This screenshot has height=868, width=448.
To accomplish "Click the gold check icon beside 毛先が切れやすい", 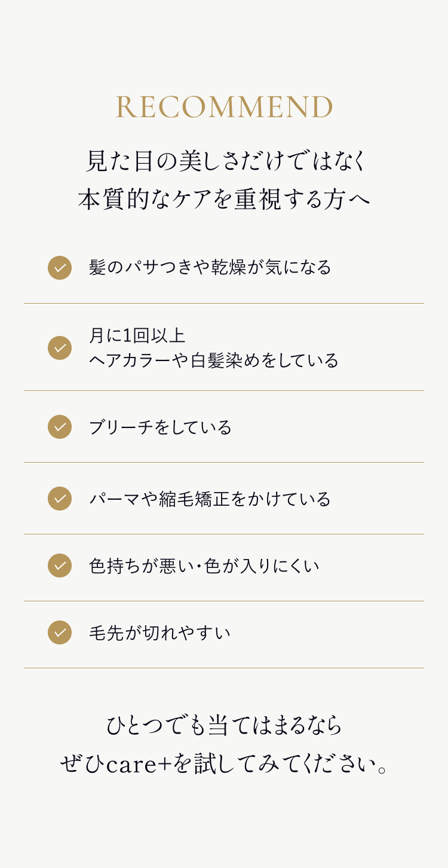I will (60, 632).
